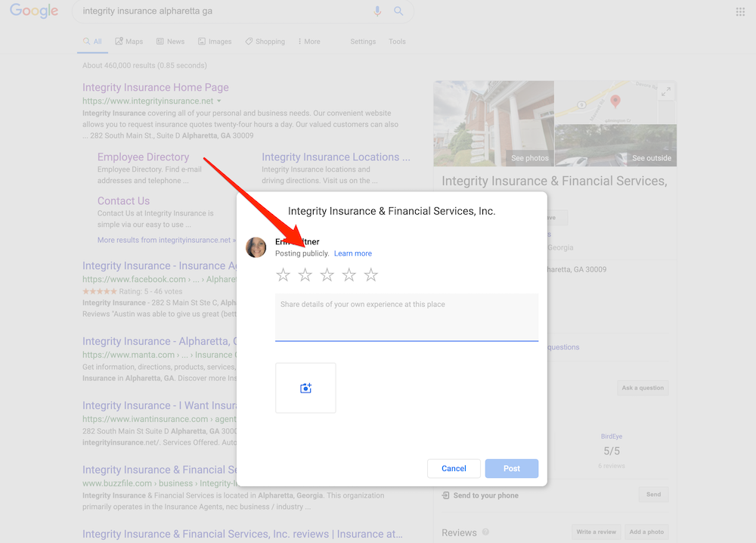
Task: Open the Insurance at reviews result
Action: click(x=243, y=534)
